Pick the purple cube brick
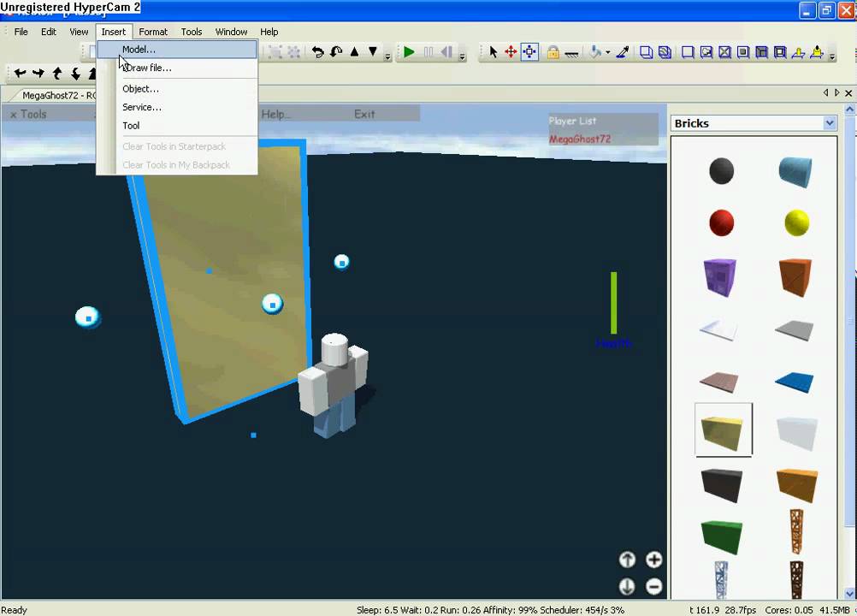The height and width of the screenshot is (616, 857). point(720,277)
